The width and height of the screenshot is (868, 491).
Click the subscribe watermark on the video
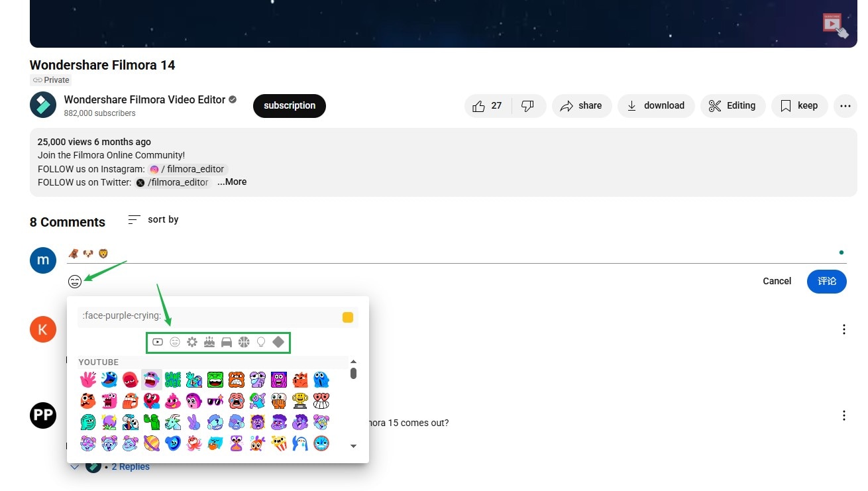(836, 25)
